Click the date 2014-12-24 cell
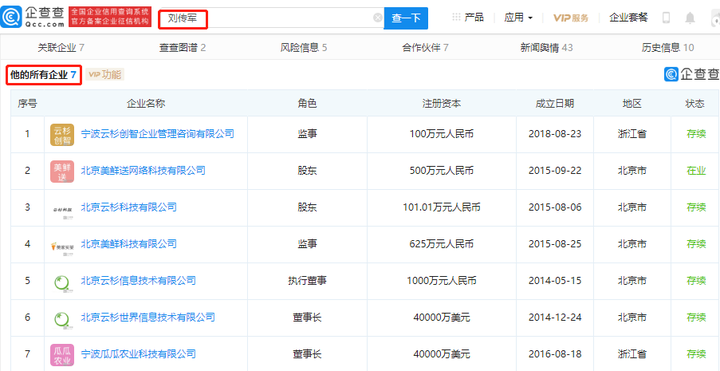Viewport: 720px width, 371px height. point(555,317)
